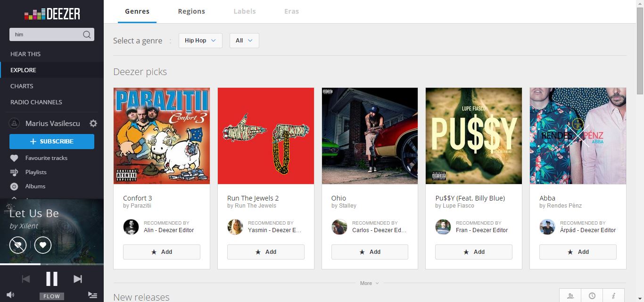
Task: Open Parazitii artist link
Action: coord(140,206)
